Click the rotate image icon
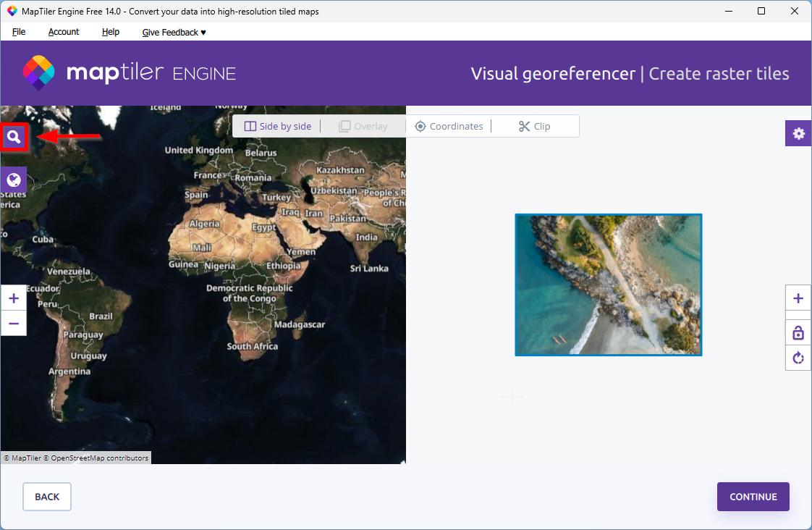 pyautogui.click(x=798, y=358)
